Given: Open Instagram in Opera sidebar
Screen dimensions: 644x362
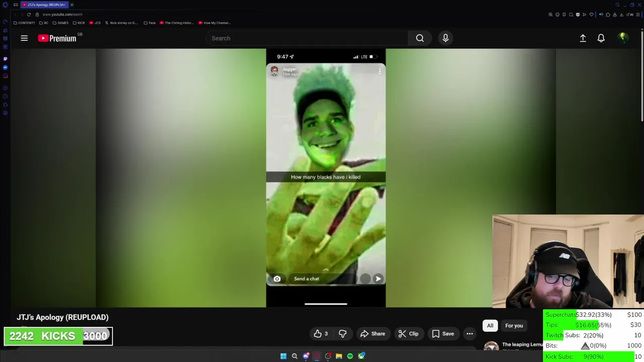Looking at the screenshot, I should 5,76.
